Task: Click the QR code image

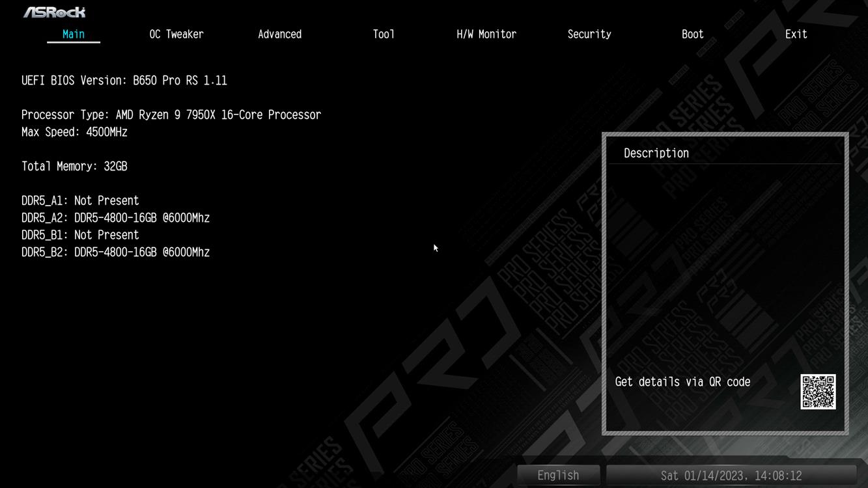Action: pyautogui.click(x=817, y=392)
